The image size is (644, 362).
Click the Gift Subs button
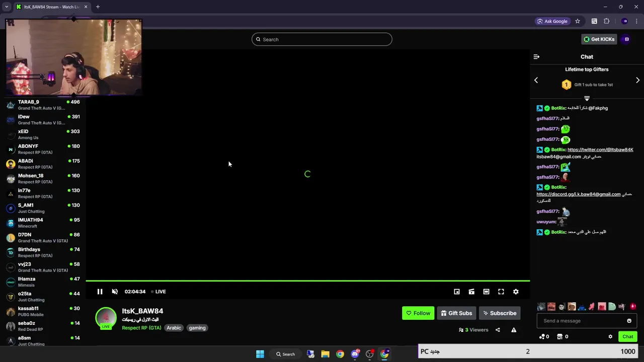click(456, 313)
